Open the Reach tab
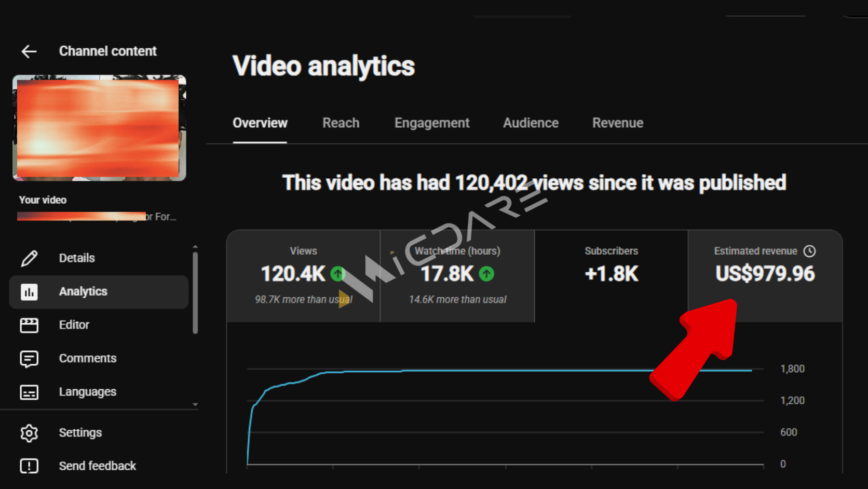Screen dimensions: 868x489 pyautogui.click(x=341, y=123)
